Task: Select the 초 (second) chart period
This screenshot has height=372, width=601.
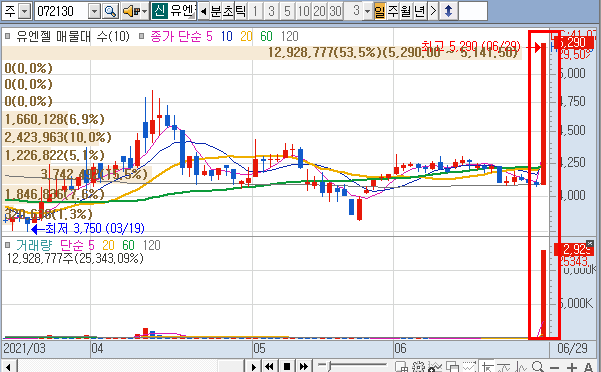Action: (228, 11)
